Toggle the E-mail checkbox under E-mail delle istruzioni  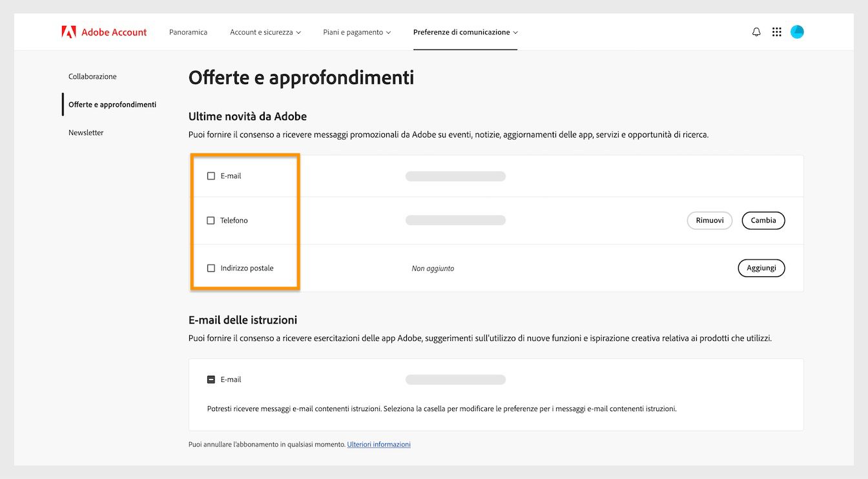tap(211, 379)
